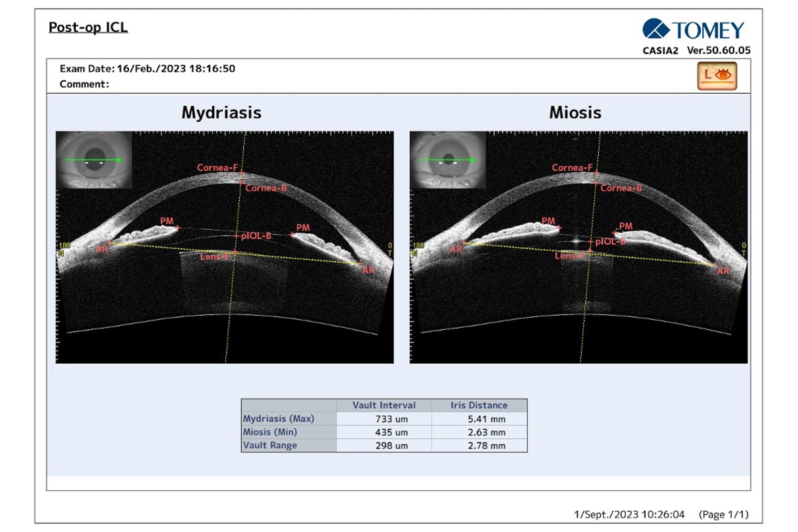Screen dimensions: 798x532
Task: Click the Miosis (Min) vault value 435 um
Action: point(392,432)
